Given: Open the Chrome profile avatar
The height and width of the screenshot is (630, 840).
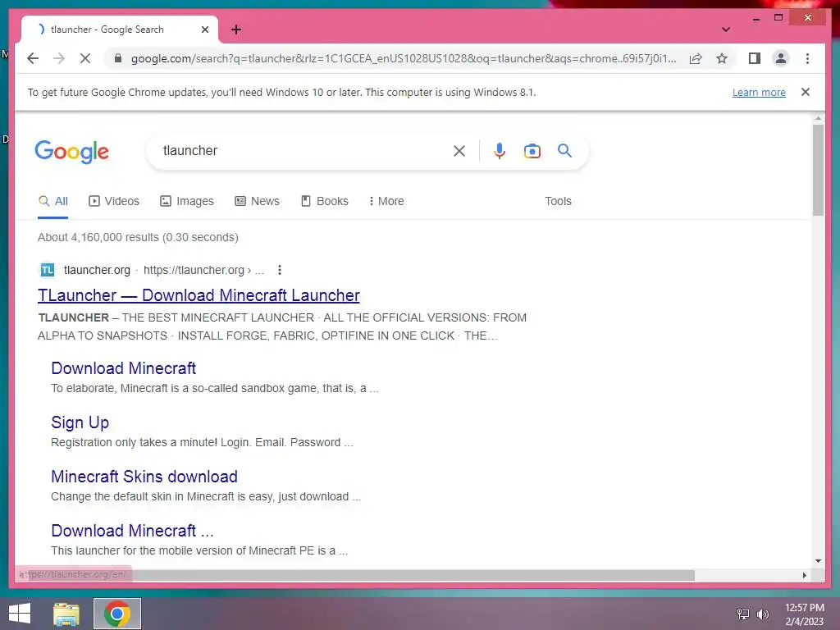Looking at the screenshot, I should (781, 58).
